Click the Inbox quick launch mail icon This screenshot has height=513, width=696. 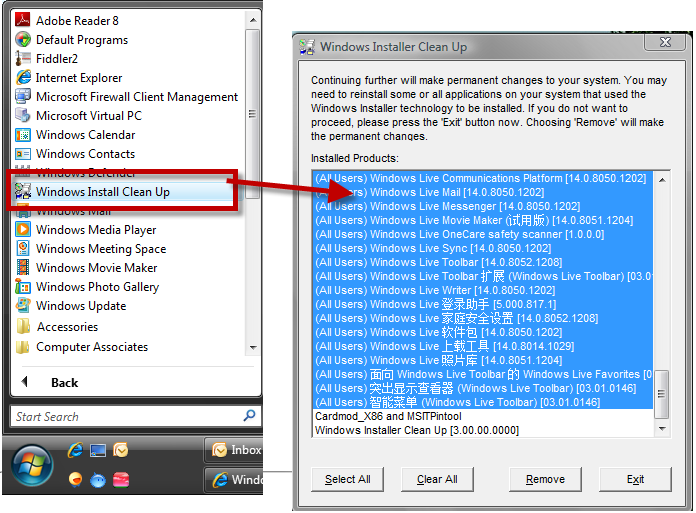[120, 450]
